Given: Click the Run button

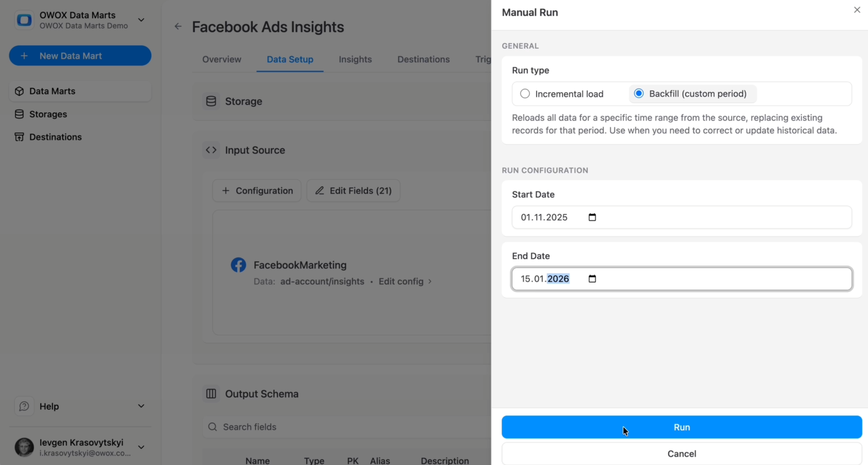Looking at the screenshot, I should pyautogui.click(x=682, y=427).
